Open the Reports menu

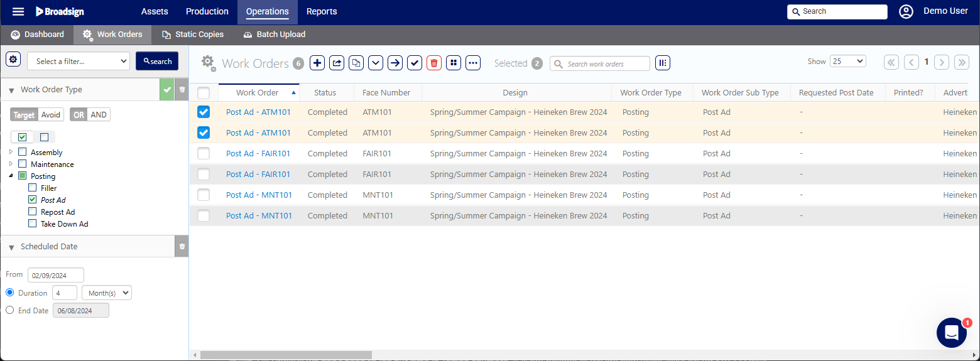tap(322, 11)
